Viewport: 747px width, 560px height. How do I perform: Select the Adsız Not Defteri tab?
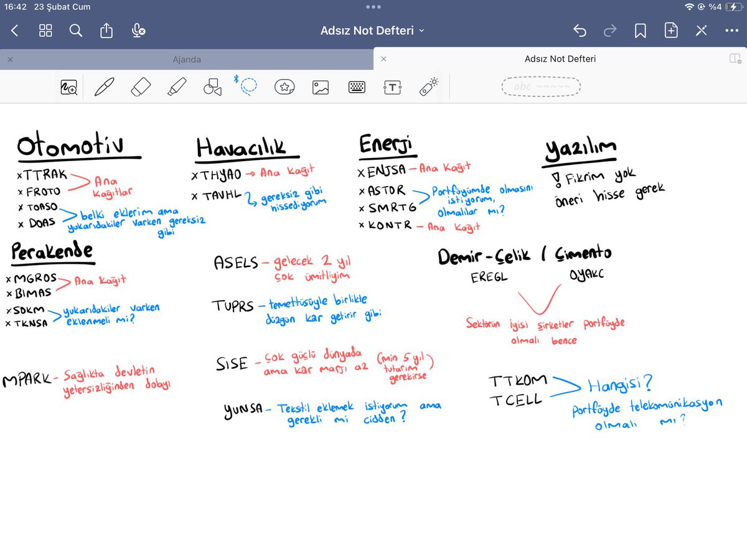coord(560,59)
